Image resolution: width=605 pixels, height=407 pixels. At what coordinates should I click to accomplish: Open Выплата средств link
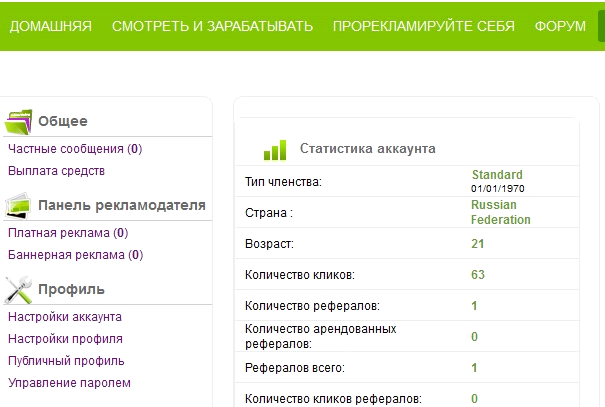[x=56, y=171]
